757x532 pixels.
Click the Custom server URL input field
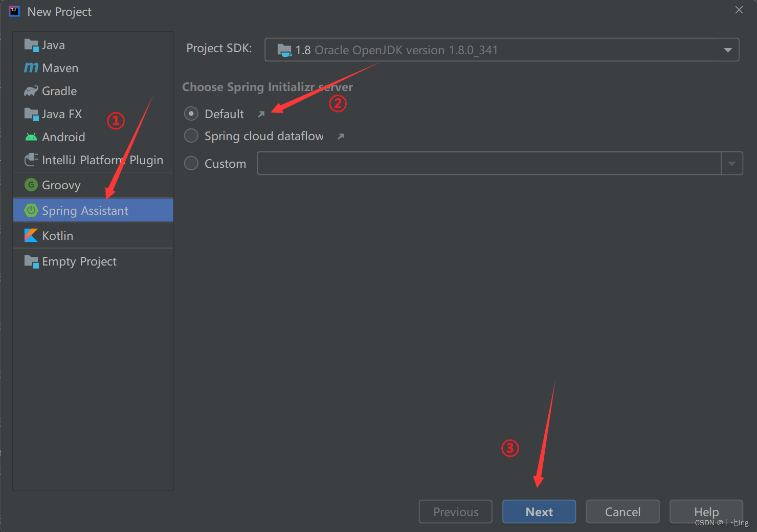pyautogui.click(x=489, y=164)
